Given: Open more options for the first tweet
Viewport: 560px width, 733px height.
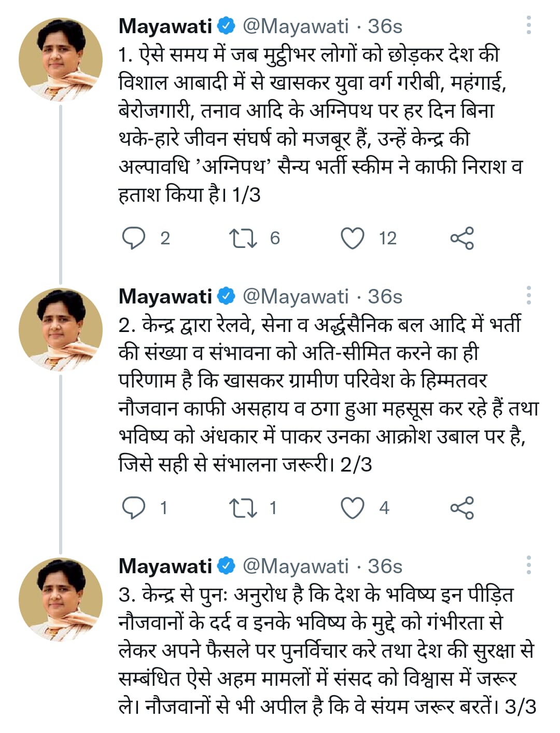Looking at the screenshot, I should 528,25.
